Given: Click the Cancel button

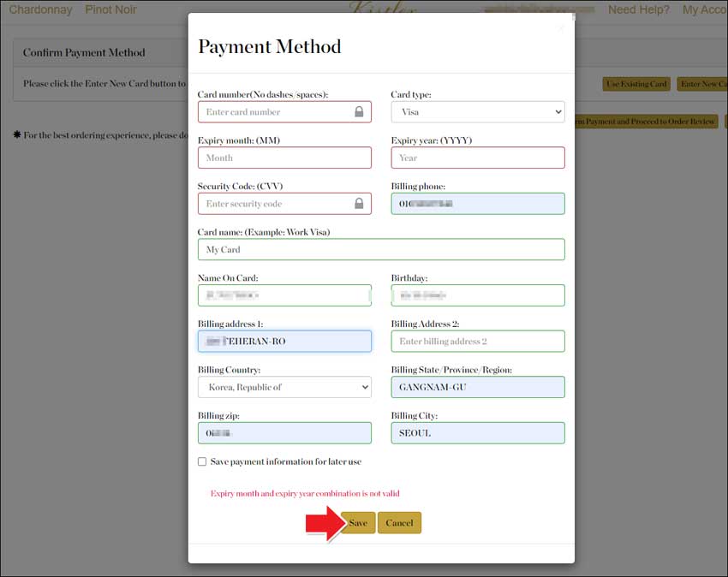Looking at the screenshot, I should (399, 523).
